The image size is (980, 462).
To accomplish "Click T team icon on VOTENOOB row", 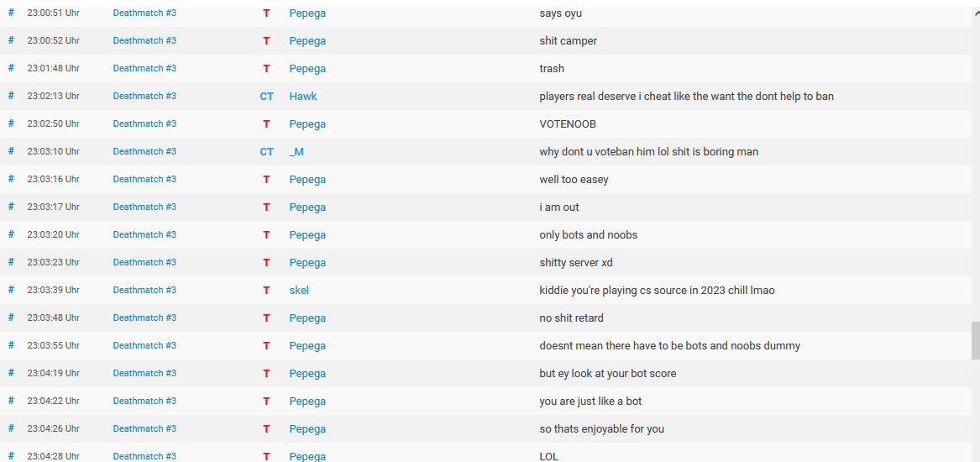I will tap(266, 124).
